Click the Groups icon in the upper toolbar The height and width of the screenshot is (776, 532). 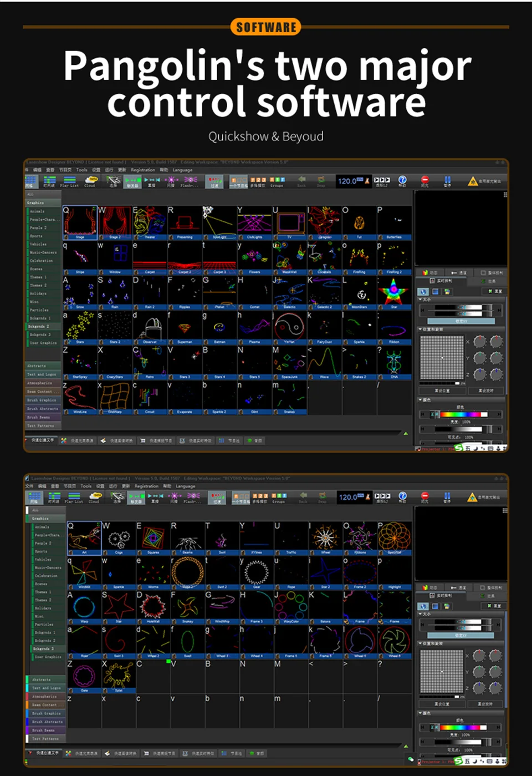(277, 181)
